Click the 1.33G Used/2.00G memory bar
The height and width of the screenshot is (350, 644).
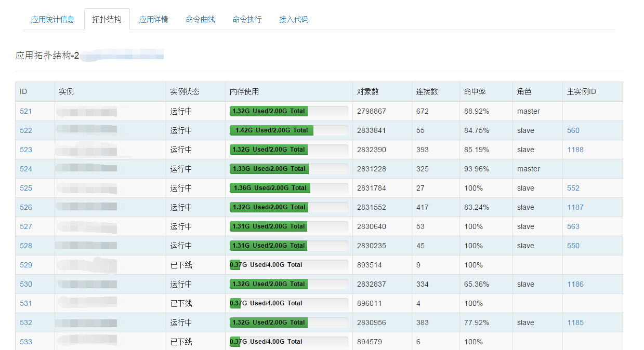click(289, 169)
